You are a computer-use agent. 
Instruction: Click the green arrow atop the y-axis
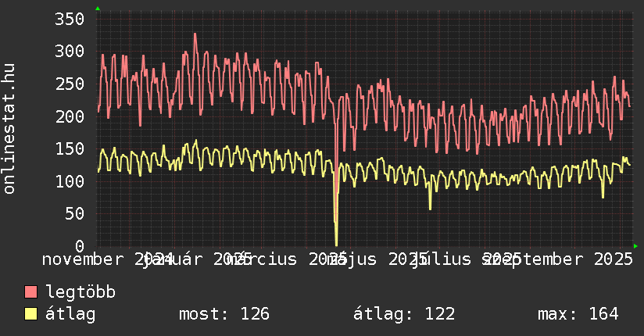98,9
